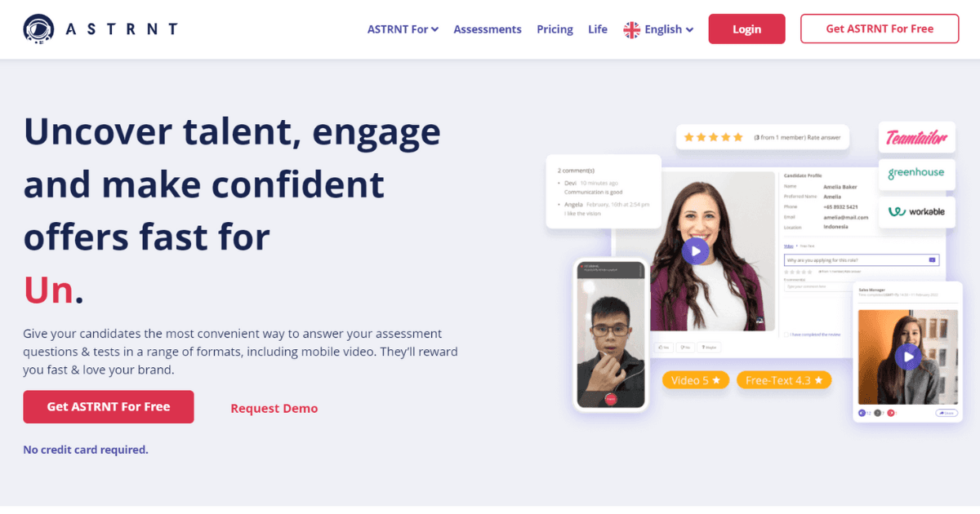The image size is (980, 514).
Task: Open the Pricing menu item
Action: 555,29
